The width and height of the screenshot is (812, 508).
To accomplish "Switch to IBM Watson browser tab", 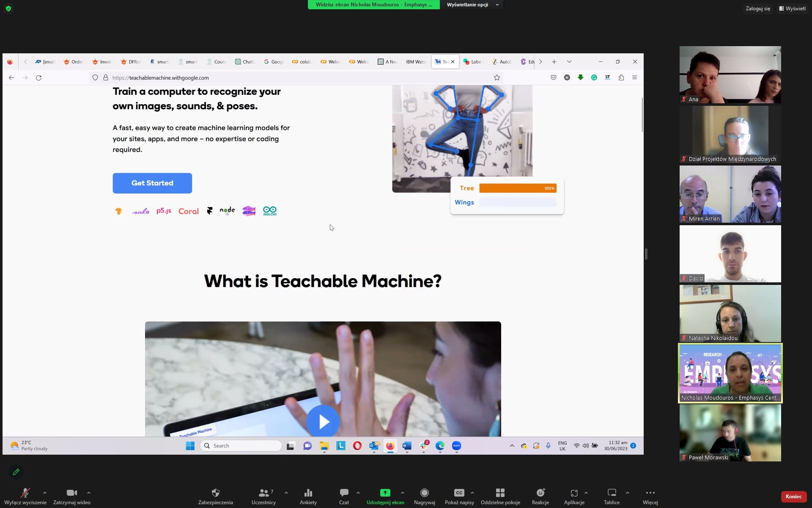I will tap(416, 62).
